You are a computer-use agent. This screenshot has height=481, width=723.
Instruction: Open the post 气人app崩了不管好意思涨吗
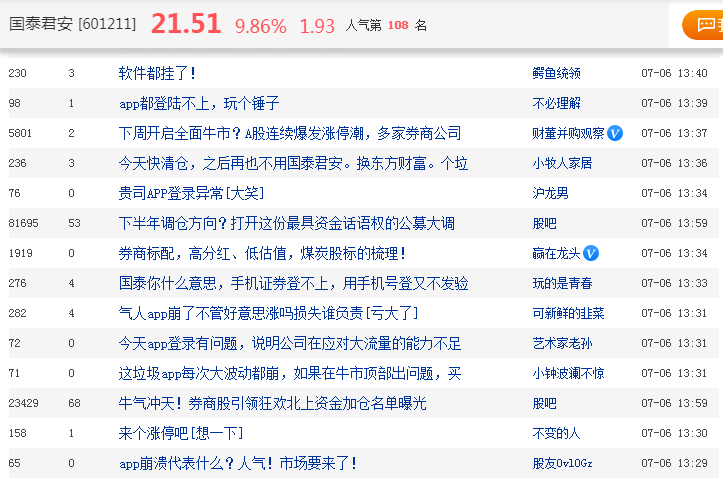[x=268, y=313]
